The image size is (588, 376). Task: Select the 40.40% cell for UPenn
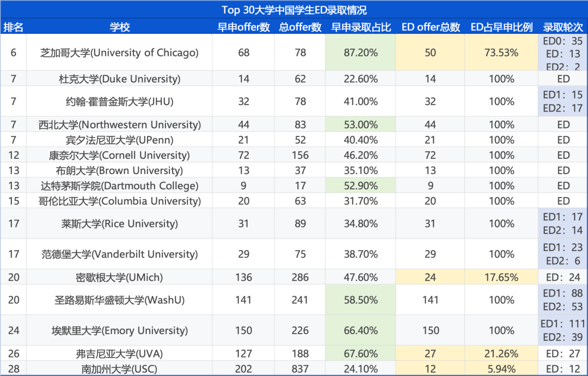[361, 140]
